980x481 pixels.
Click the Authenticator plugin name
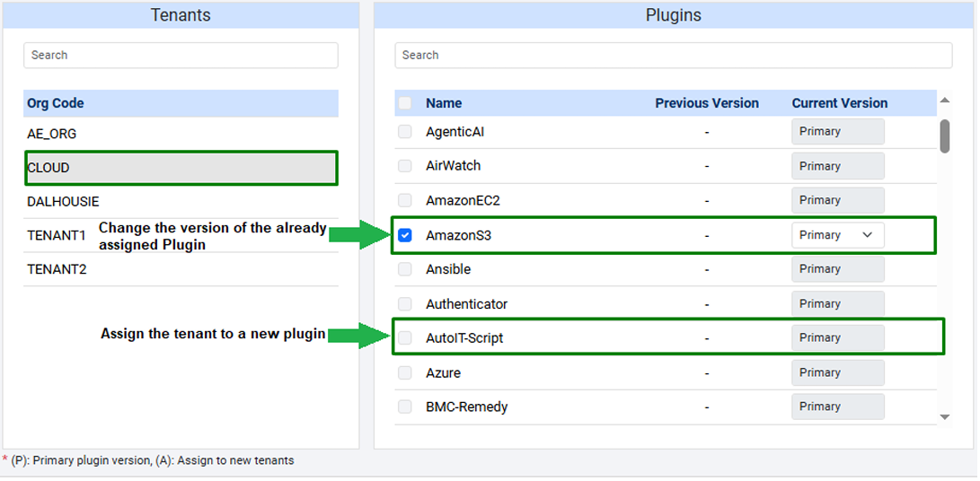[x=466, y=304]
